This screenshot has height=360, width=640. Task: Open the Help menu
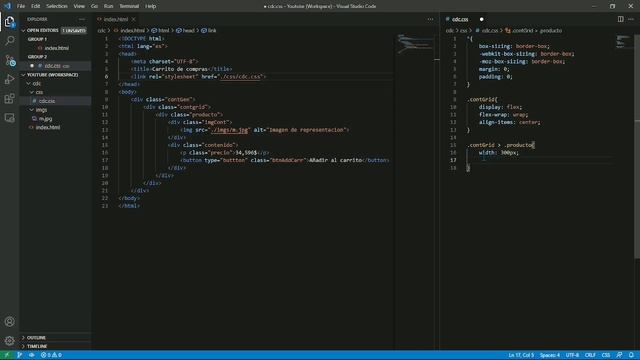pos(151,6)
